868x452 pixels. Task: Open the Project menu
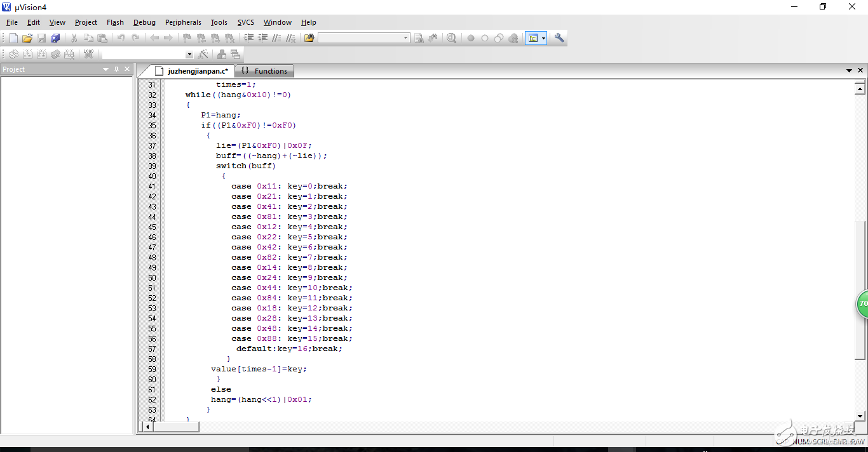[x=86, y=22]
